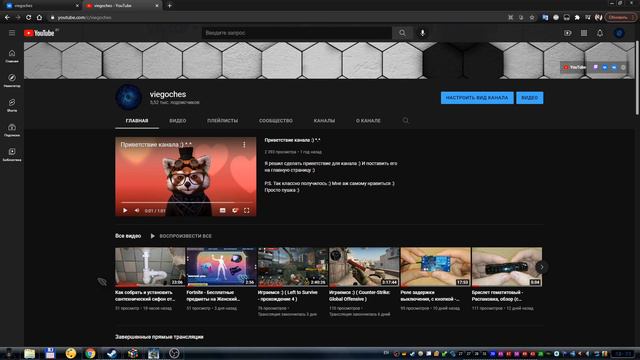Start voice search with the microphone
This screenshot has height=360, width=640.
(422, 33)
